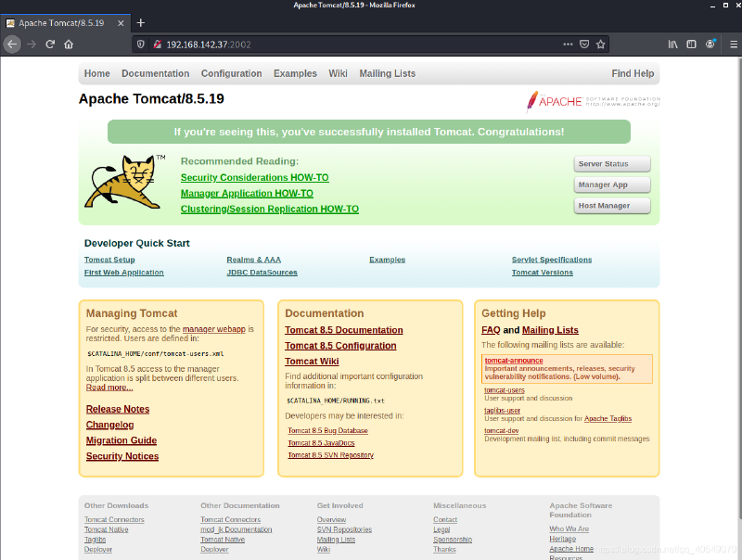Open Wiki in the nav bar
The height and width of the screenshot is (560, 742).
[338, 73]
